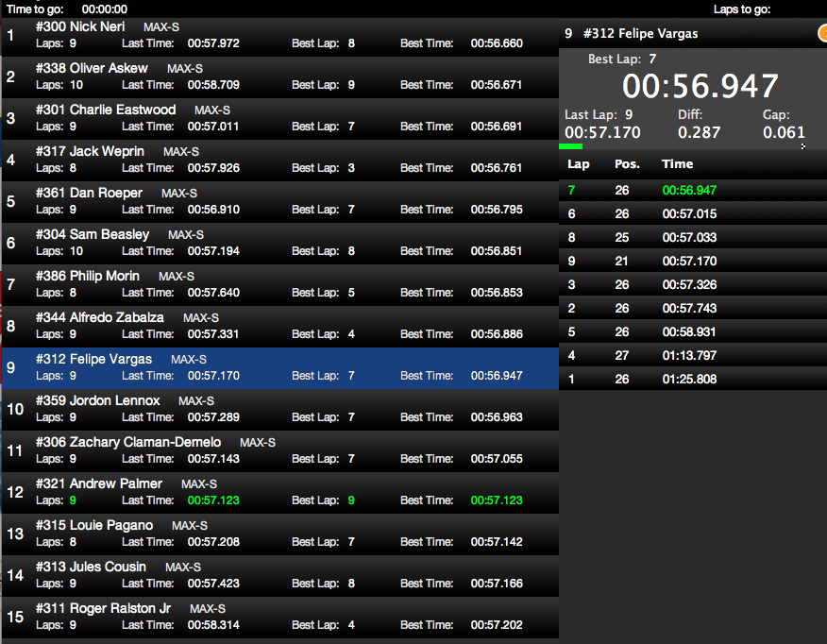Select #311 Roger Ralston Jr row

pyautogui.click(x=279, y=617)
